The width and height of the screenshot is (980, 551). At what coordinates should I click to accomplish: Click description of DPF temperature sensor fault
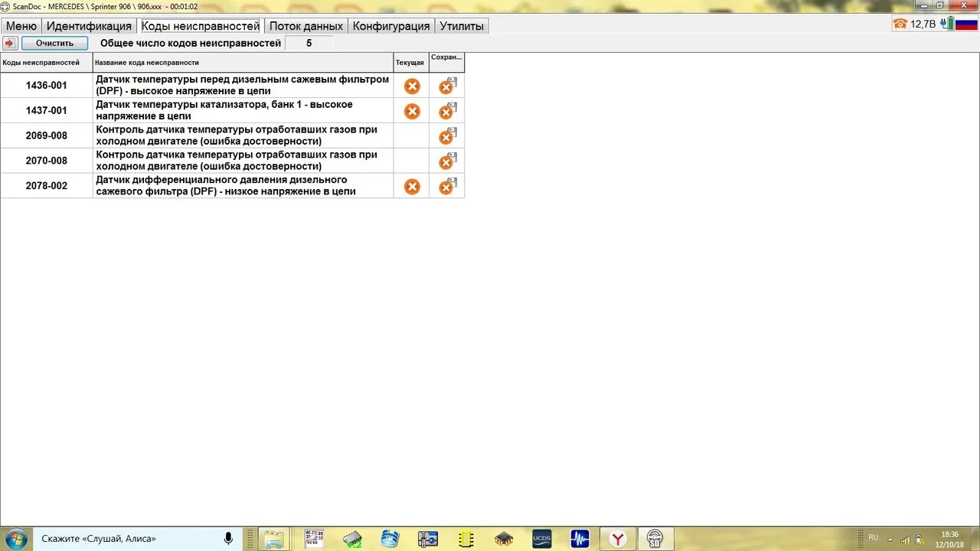(243, 86)
